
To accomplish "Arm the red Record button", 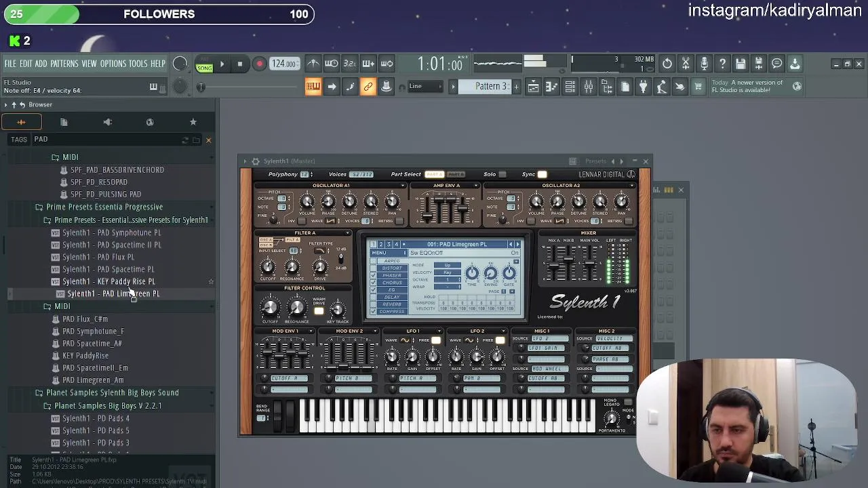I will (x=259, y=64).
